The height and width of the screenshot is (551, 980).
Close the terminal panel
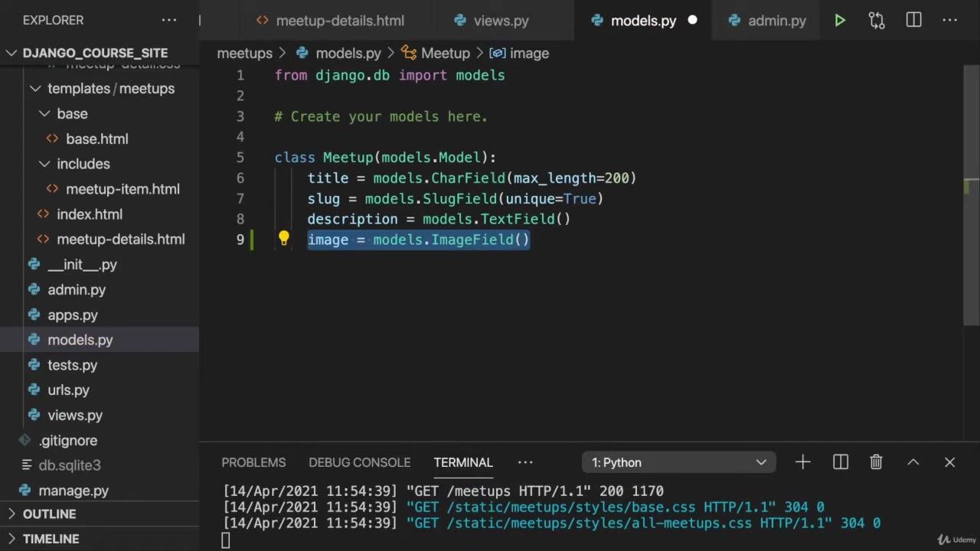click(x=949, y=462)
